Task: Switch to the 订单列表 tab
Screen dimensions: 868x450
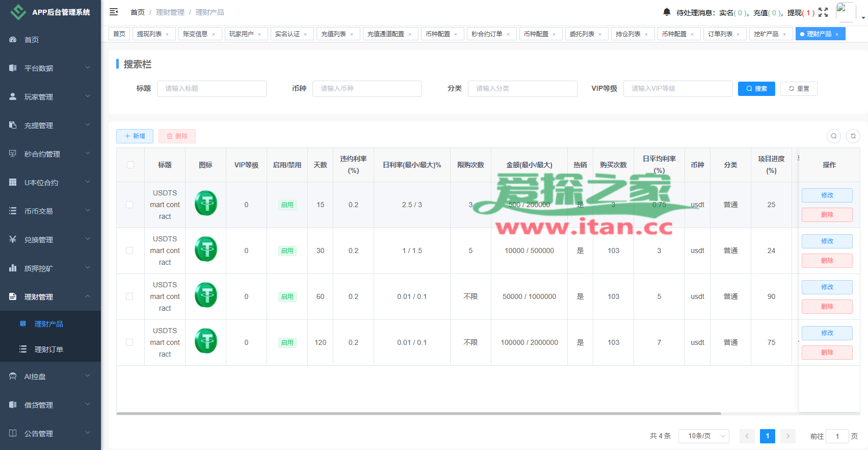Action: tap(720, 34)
